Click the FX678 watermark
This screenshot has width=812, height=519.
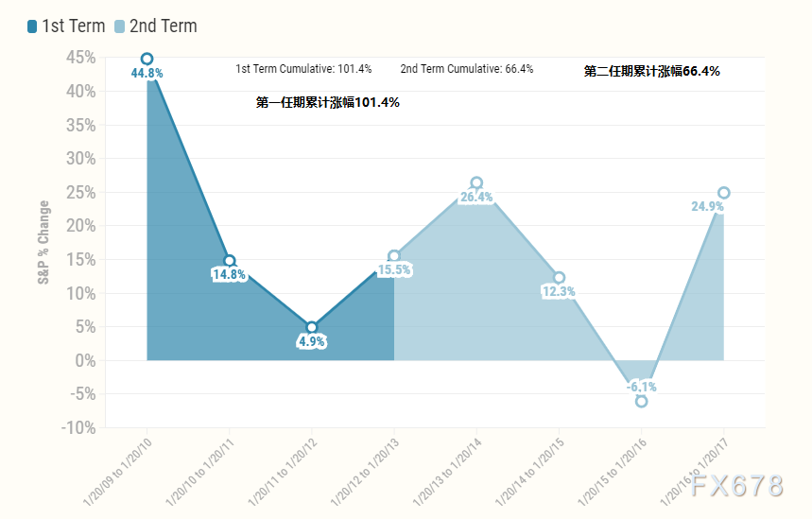pyautogui.click(x=736, y=486)
